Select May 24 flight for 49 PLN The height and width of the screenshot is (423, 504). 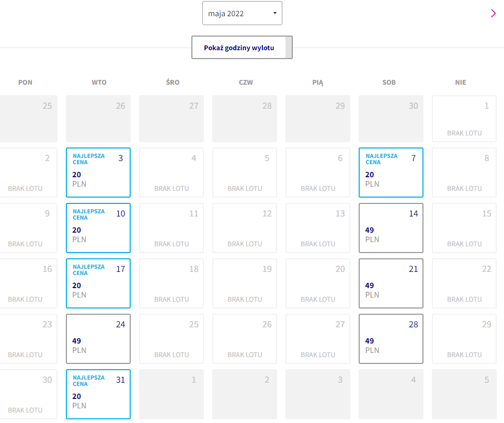tap(98, 339)
